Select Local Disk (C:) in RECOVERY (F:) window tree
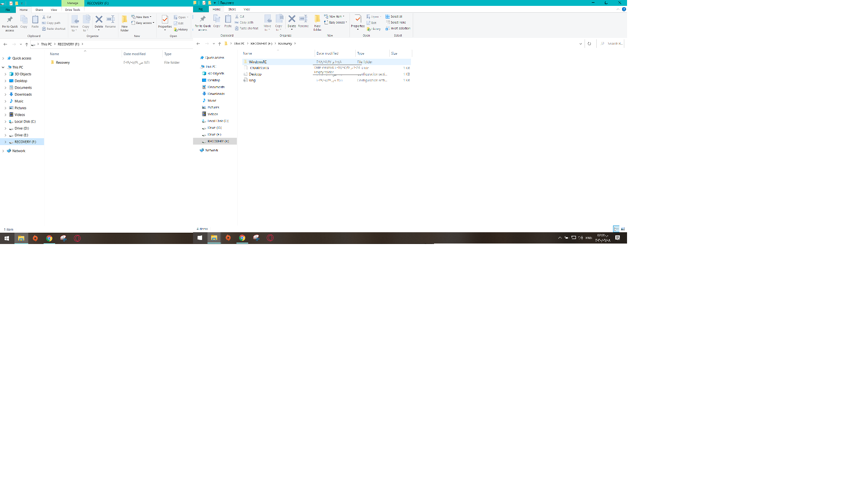 [25, 122]
